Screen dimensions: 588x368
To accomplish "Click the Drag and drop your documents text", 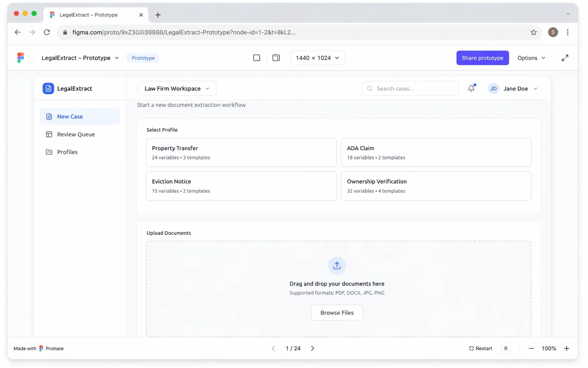I will pyautogui.click(x=337, y=284).
